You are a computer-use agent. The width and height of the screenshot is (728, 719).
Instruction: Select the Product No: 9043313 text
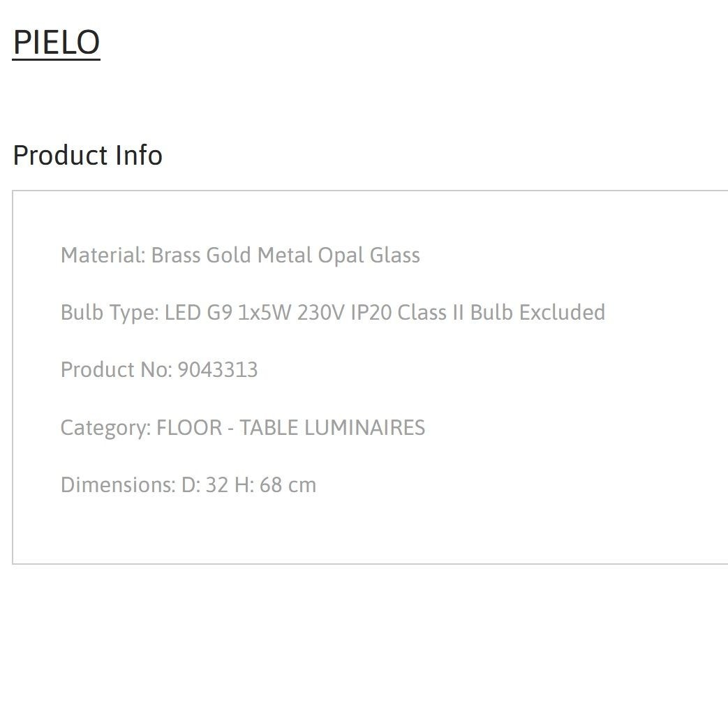[x=159, y=370]
